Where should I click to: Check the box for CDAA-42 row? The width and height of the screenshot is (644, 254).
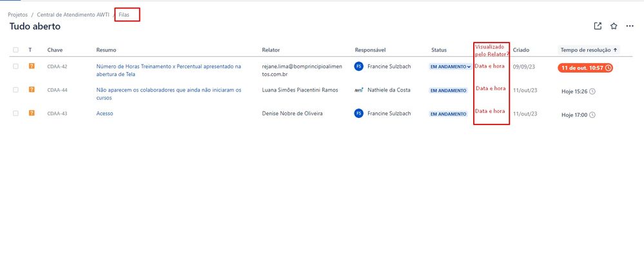[x=15, y=66]
